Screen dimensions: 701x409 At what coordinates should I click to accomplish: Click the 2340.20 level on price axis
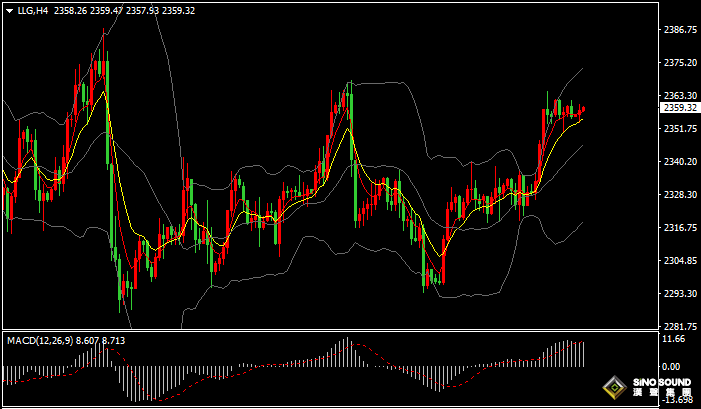pyautogui.click(x=679, y=162)
